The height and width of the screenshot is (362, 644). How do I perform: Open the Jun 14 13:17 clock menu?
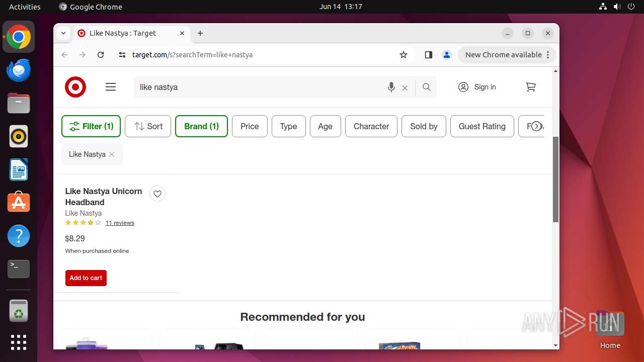click(x=341, y=7)
